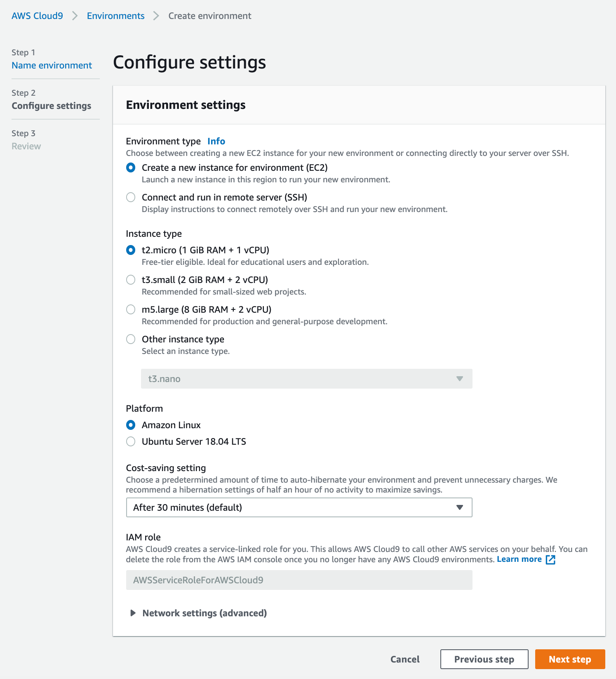
Task: Go to Step 1 Name environment
Action: [52, 65]
